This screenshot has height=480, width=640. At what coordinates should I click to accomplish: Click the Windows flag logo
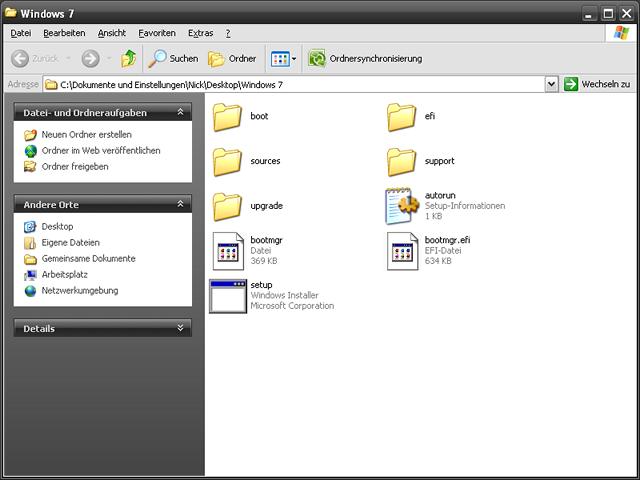coord(621,33)
